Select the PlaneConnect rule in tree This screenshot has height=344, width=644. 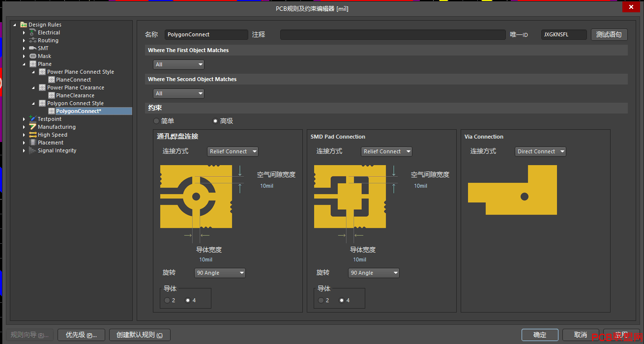74,80
